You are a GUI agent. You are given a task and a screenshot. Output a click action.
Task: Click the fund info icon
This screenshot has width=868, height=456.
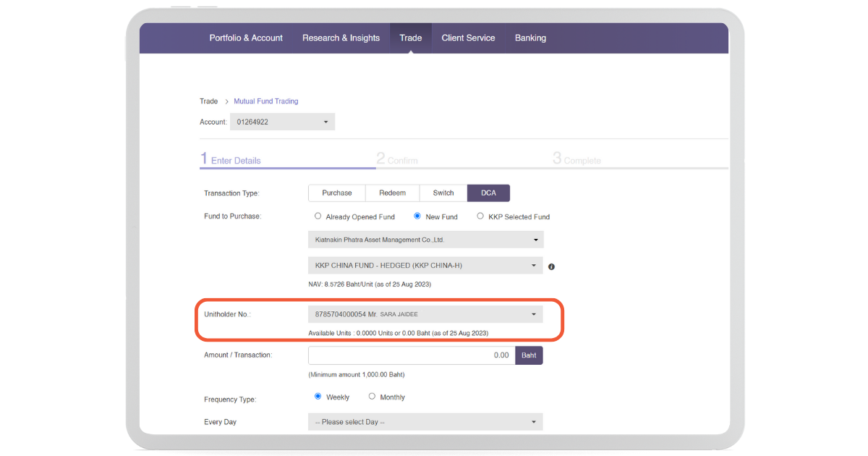coord(551,266)
